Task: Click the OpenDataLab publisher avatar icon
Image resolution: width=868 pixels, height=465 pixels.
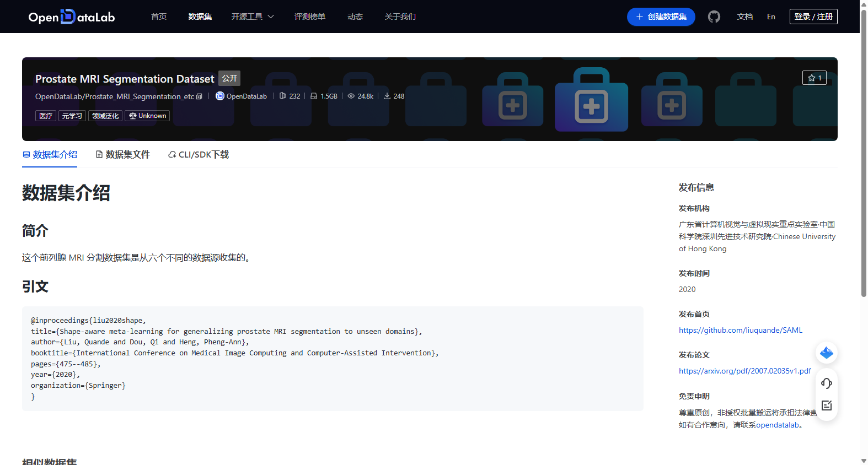Action: coord(219,96)
